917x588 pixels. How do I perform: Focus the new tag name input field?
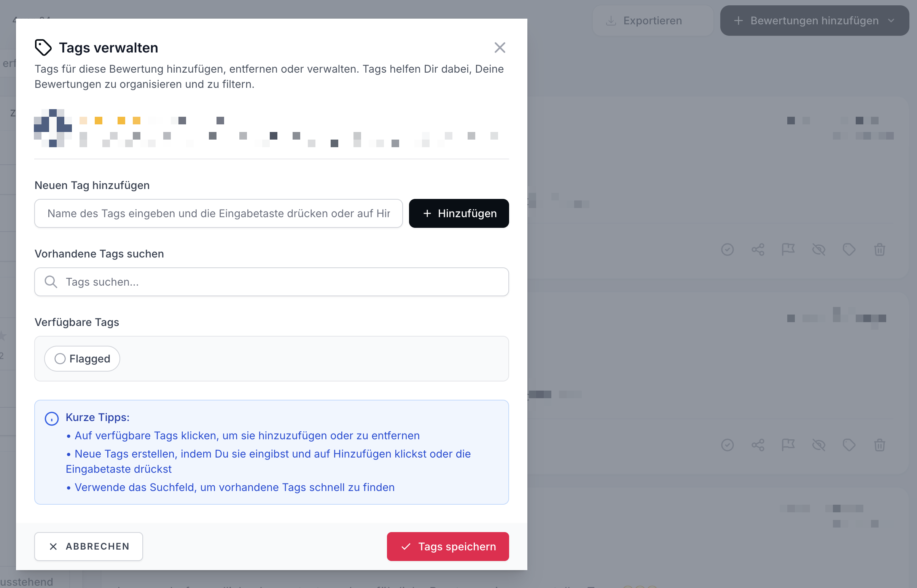pos(218,213)
